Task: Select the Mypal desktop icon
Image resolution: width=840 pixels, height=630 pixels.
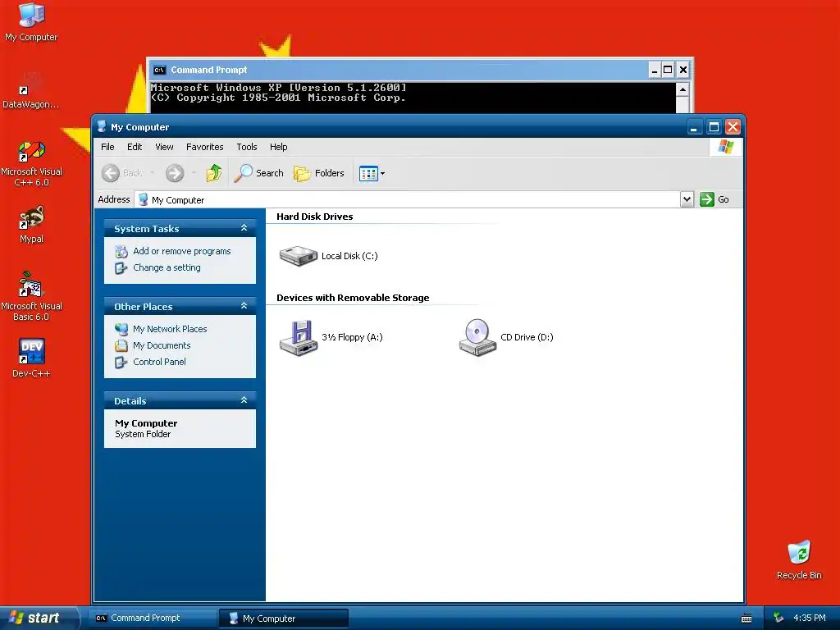Action: tap(31, 225)
